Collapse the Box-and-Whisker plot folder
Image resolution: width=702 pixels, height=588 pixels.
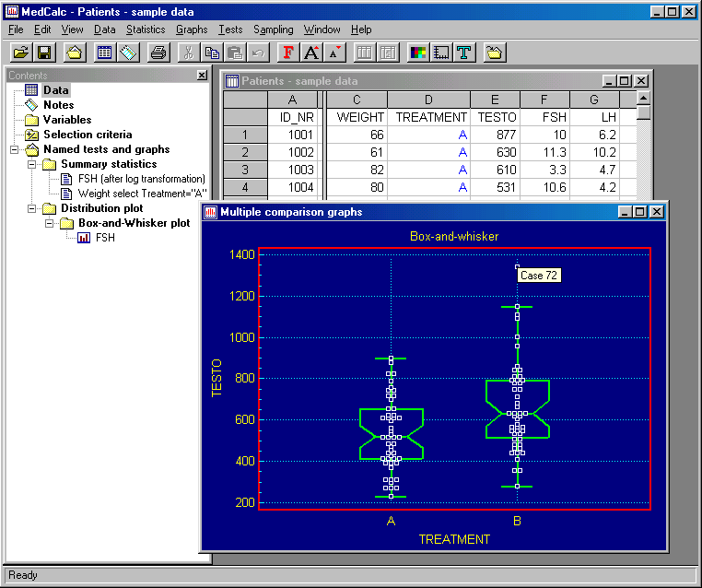[x=49, y=223]
